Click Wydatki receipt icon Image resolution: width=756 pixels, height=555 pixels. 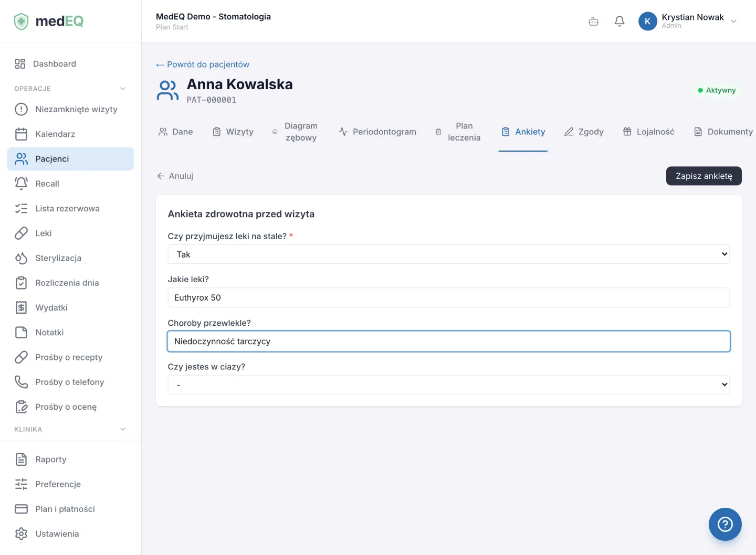click(21, 308)
